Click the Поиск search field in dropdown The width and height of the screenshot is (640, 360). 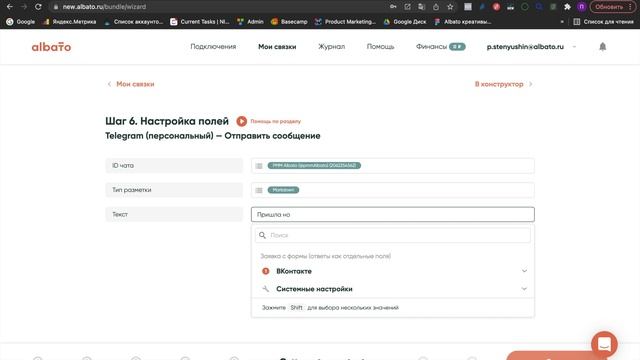click(393, 235)
